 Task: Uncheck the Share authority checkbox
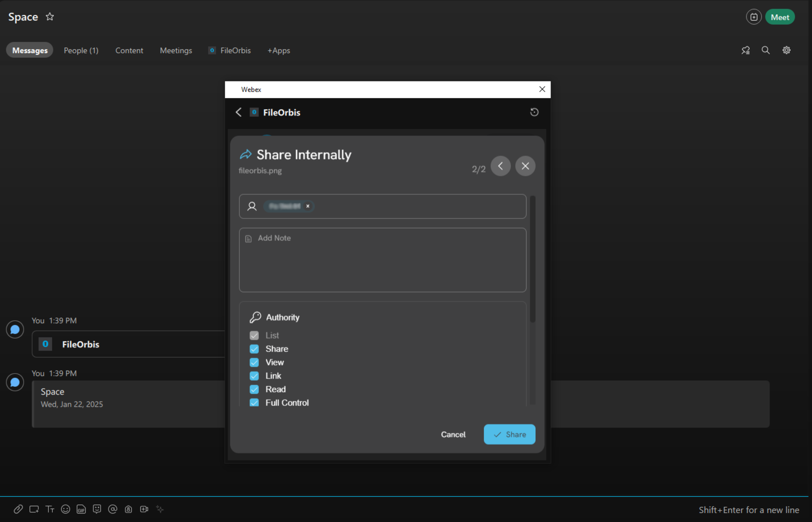point(254,349)
